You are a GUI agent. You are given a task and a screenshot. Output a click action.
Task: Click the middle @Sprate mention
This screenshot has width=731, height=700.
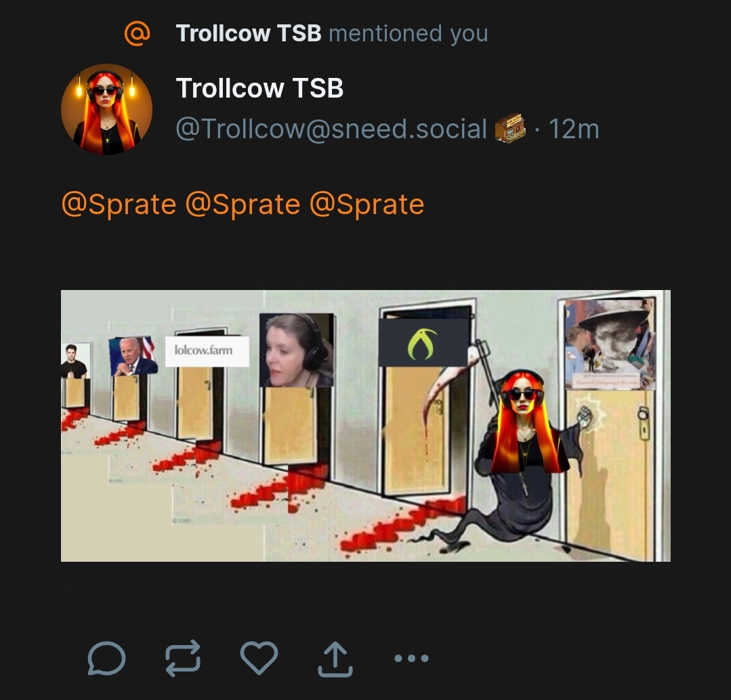(x=243, y=204)
